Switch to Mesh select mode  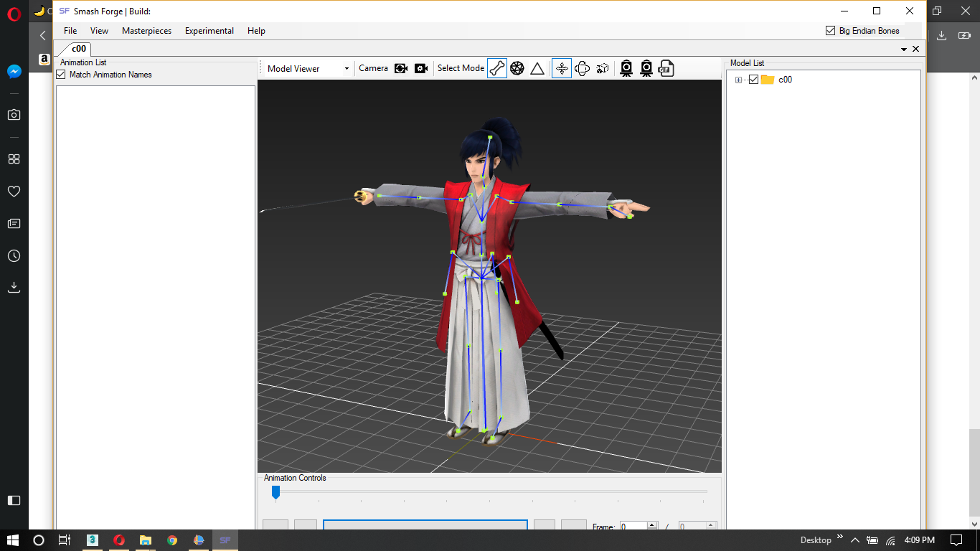pos(517,67)
